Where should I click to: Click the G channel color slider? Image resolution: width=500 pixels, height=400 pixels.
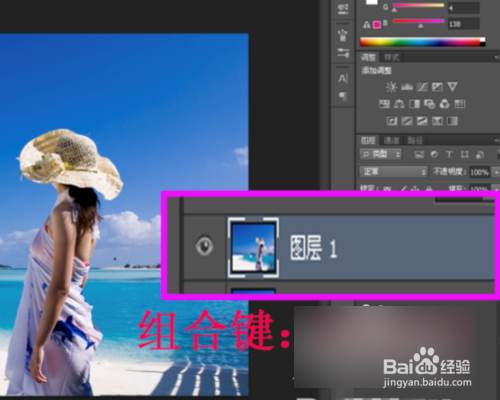419,6
